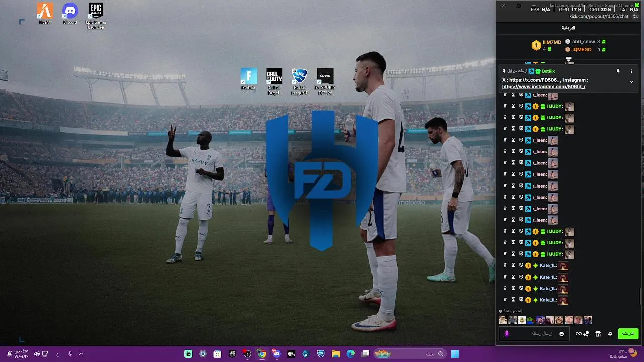The height and width of the screenshot is (362, 644).
Task: Open Discord from the taskbar
Action: (276, 354)
